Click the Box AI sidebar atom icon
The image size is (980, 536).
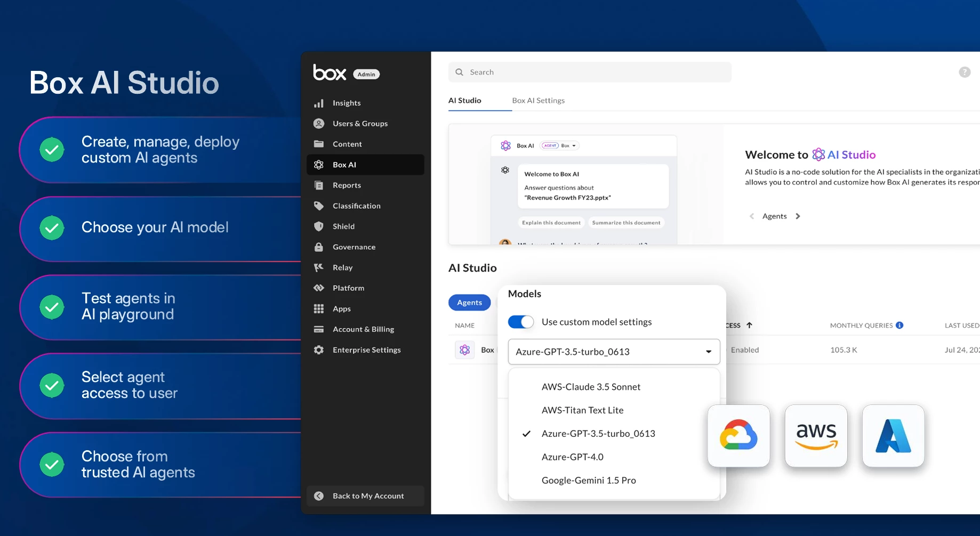tap(319, 165)
